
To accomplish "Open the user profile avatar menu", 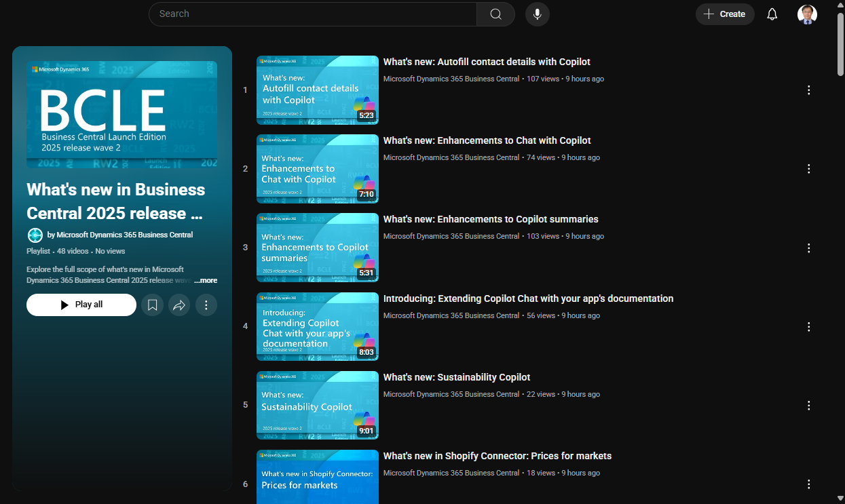I will pyautogui.click(x=807, y=14).
